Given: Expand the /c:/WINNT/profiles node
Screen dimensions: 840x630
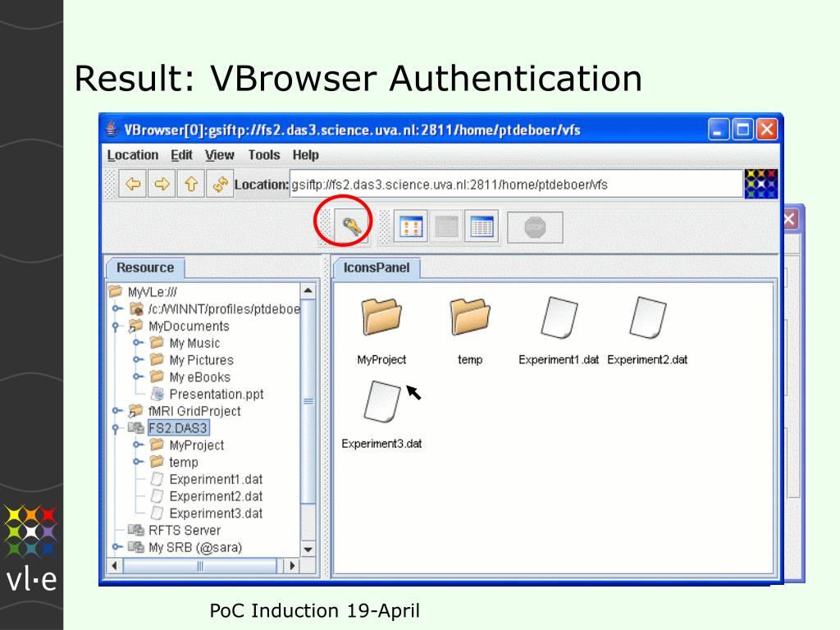Looking at the screenshot, I should [x=116, y=308].
